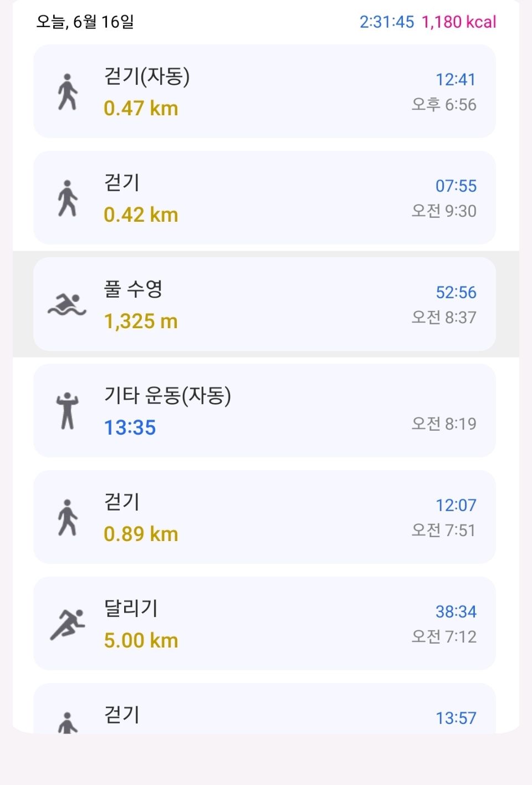Tap the 13:35 duration of other workout

tap(130, 427)
